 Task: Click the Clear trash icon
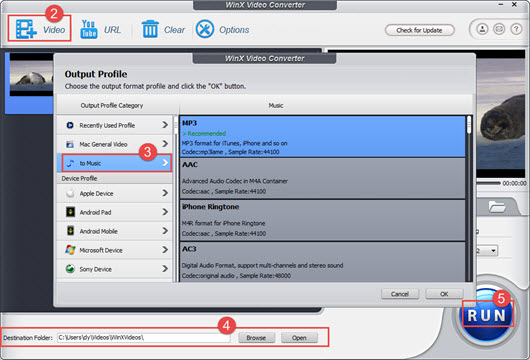pos(150,29)
